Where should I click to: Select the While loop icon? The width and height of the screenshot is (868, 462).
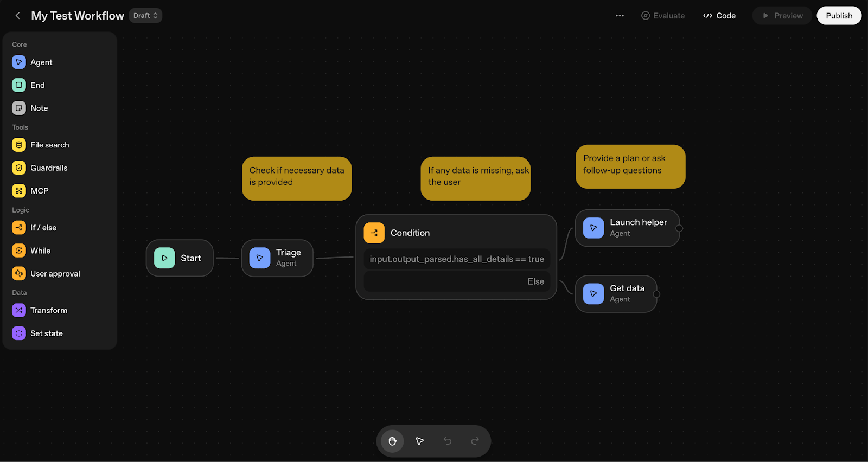click(19, 251)
